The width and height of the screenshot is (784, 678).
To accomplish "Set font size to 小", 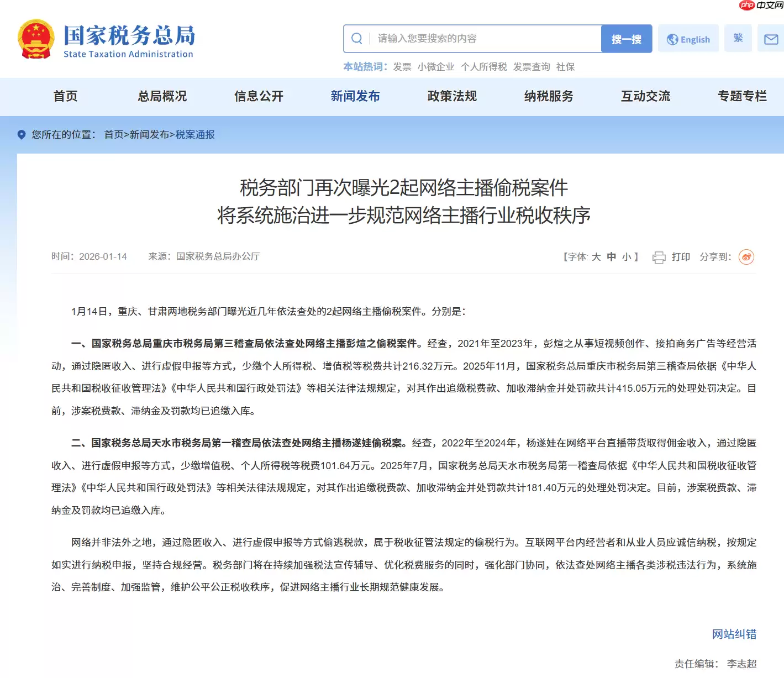I will (626, 256).
